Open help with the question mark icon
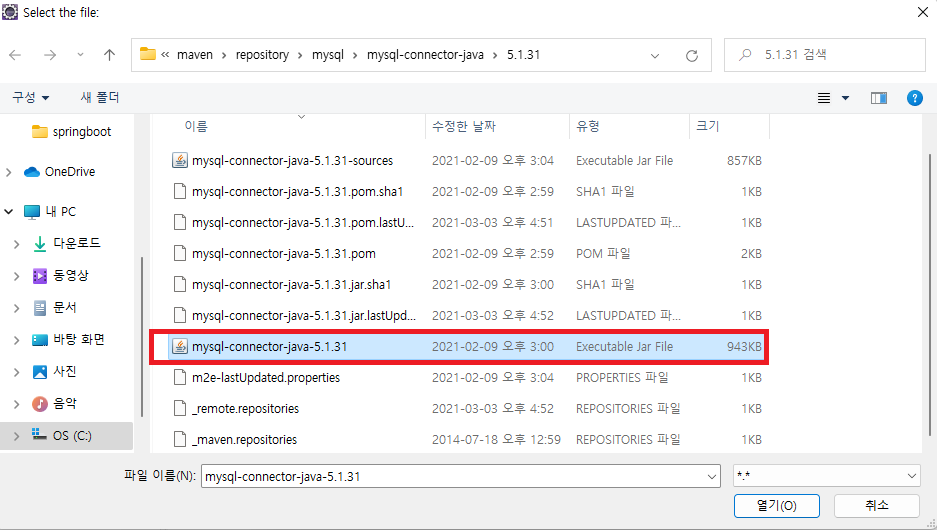 click(x=914, y=98)
